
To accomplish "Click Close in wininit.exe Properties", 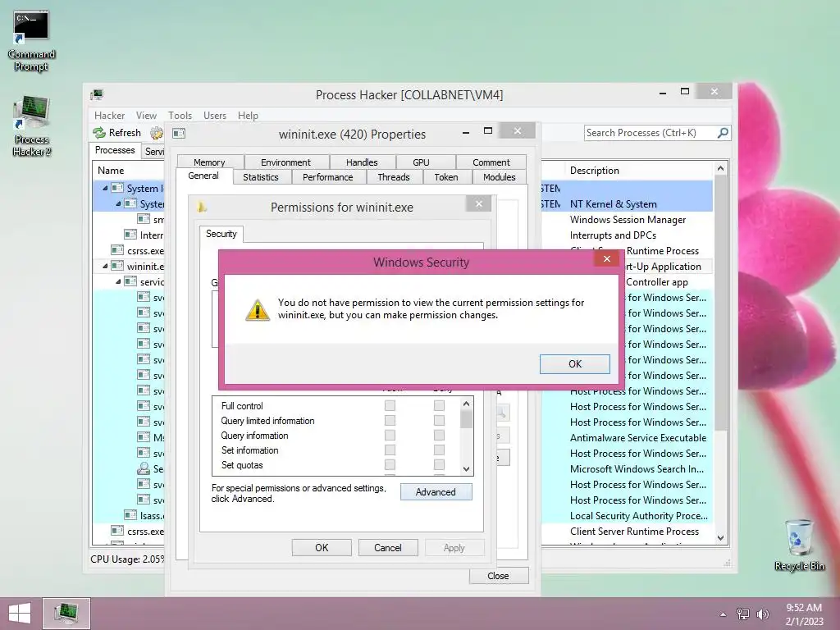I will [x=499, y=576].
